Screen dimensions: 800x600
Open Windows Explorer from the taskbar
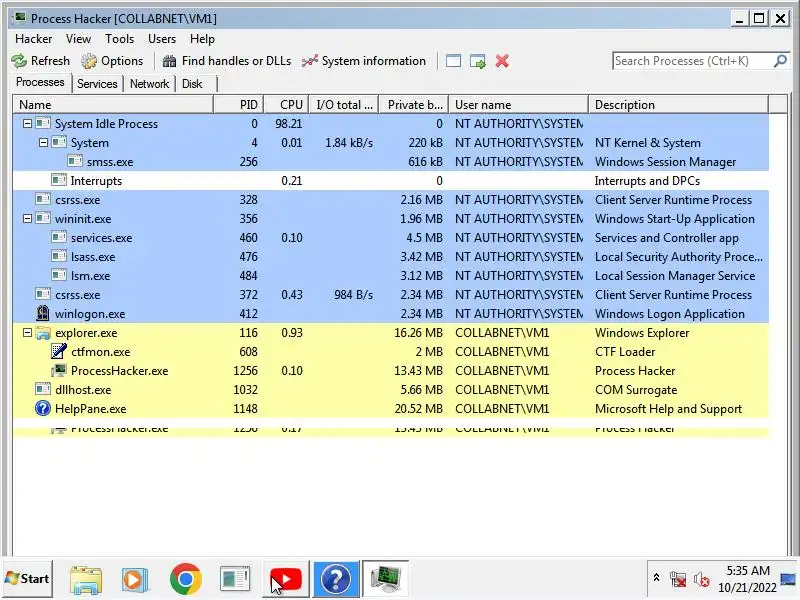click(85, 579)
